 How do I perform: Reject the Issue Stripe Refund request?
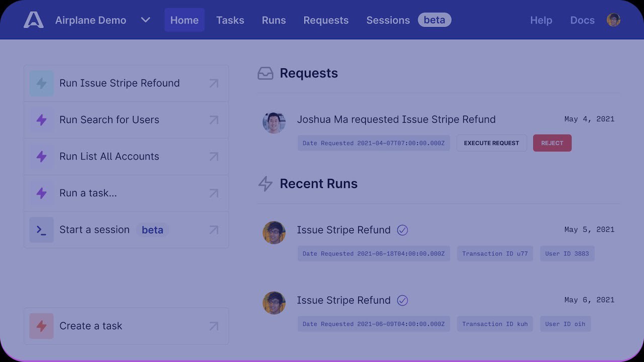click(x=552, y=143)
